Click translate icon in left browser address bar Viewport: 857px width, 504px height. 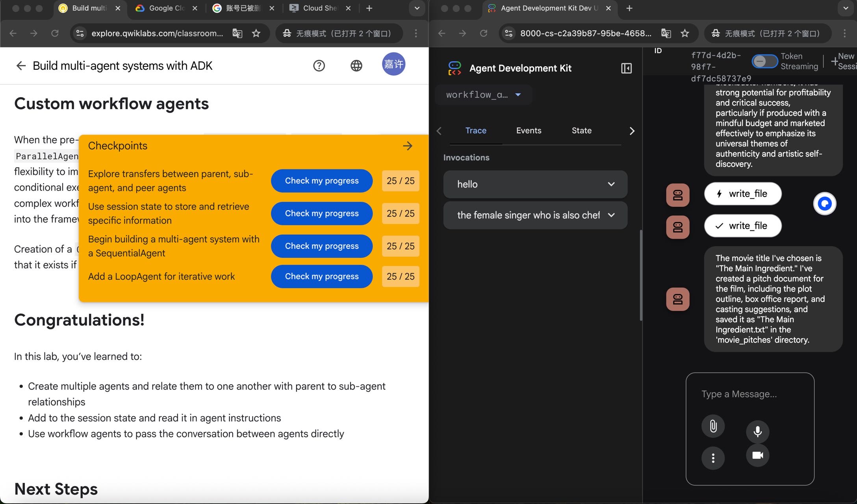[x=237, y=33]
